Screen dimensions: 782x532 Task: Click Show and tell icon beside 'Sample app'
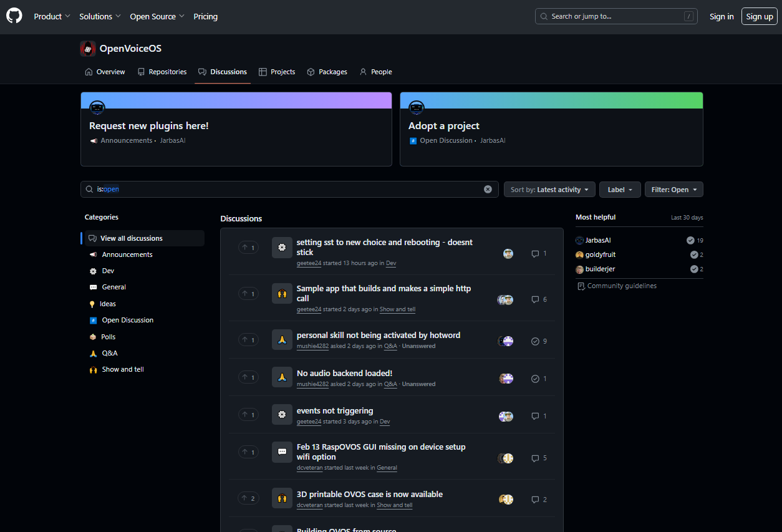click(282, 294)
